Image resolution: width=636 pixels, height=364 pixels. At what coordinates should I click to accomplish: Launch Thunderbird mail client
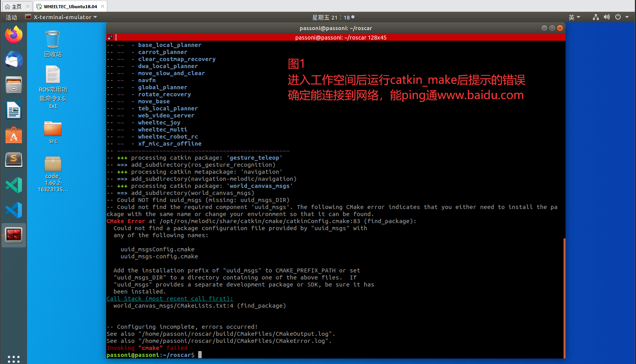tap(14, 60)
